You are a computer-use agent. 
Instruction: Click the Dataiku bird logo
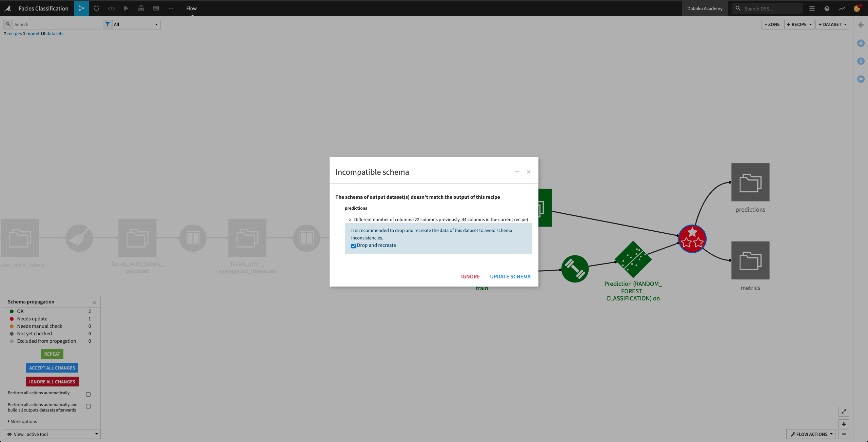[7, 8]
